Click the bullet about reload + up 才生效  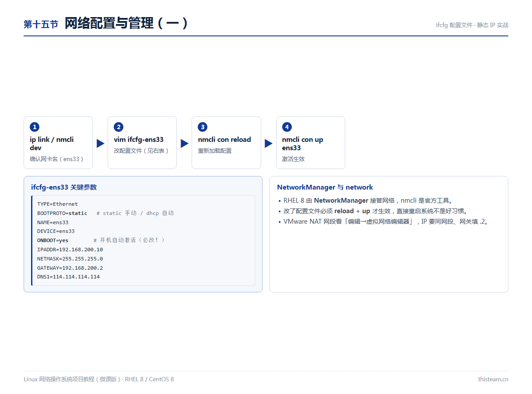(x=376, y=211)
